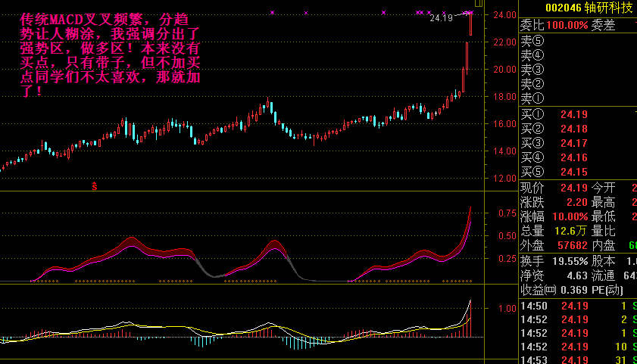Click the 总量 12.6万 volume value
This screenshot has width=637, height=364.
point(571,231)
